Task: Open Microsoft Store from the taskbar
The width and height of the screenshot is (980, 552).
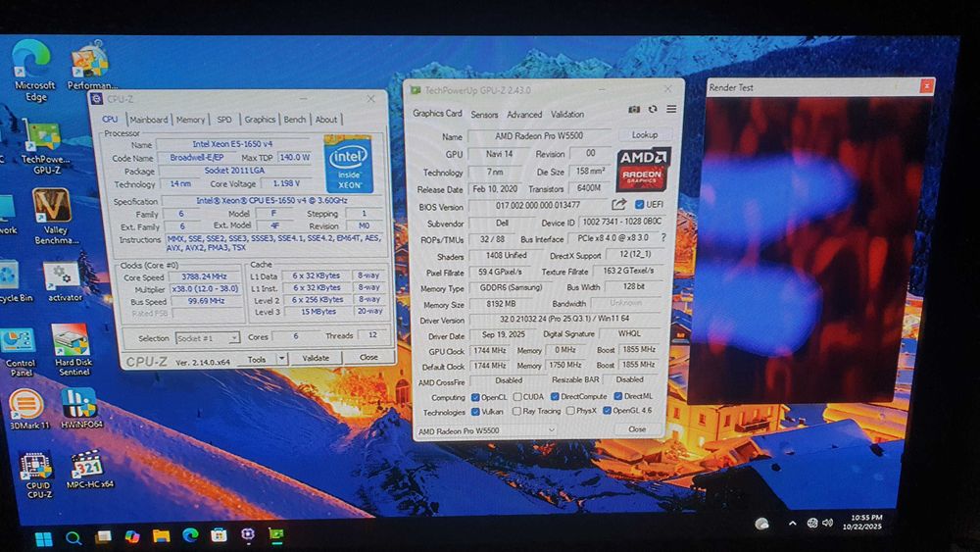Action: pos(219,535)
